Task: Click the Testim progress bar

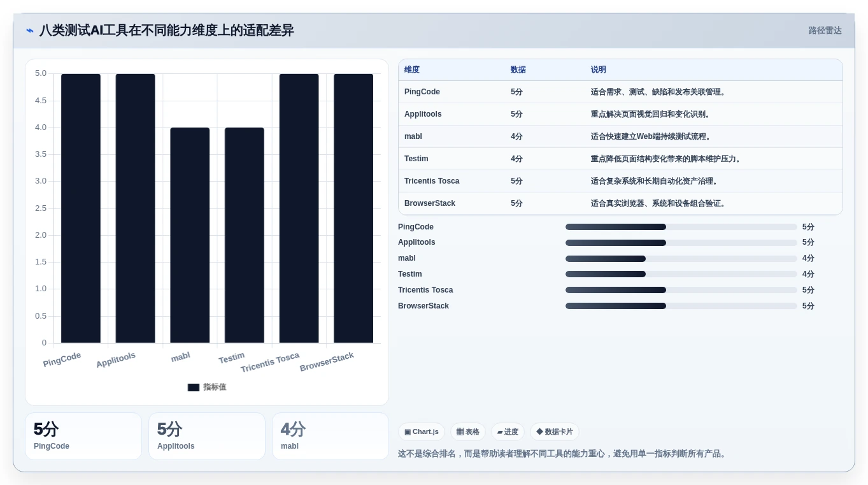Action: point(681,274)
